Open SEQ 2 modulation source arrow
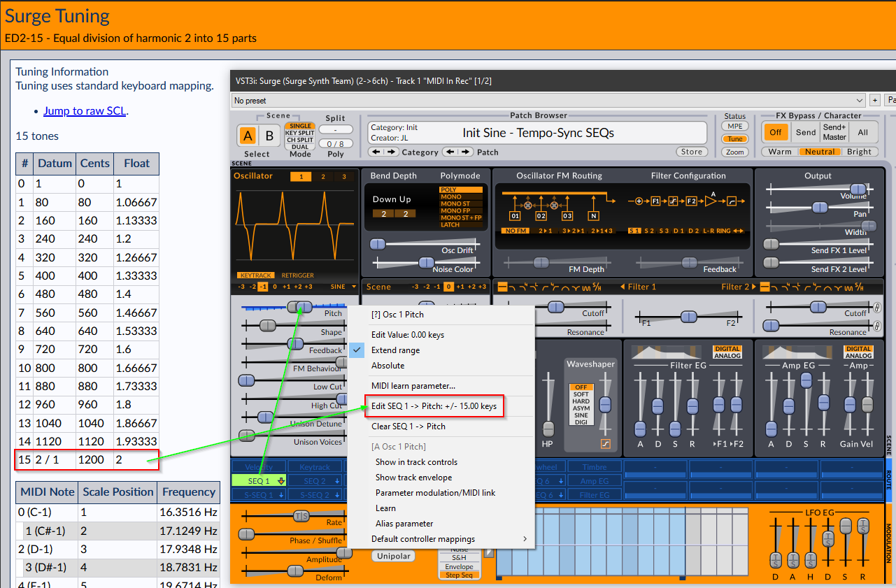 (x=338, y=480)
